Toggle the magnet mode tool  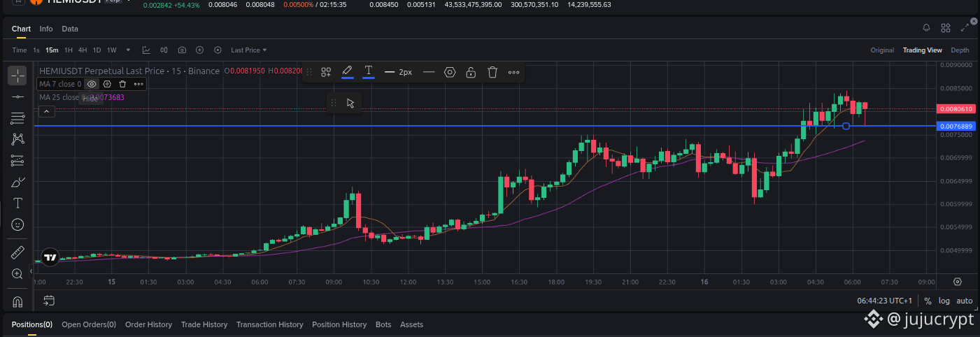click(x=17, y=302)
